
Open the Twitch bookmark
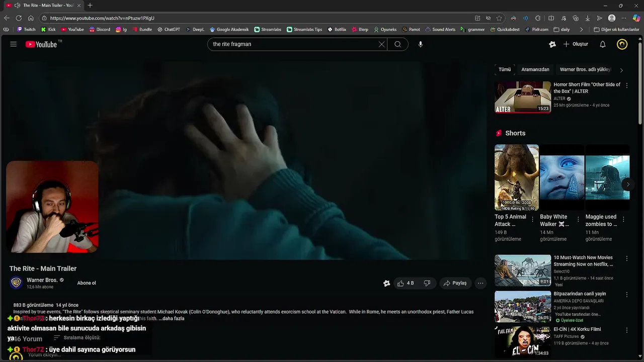(x=26, y=30)
